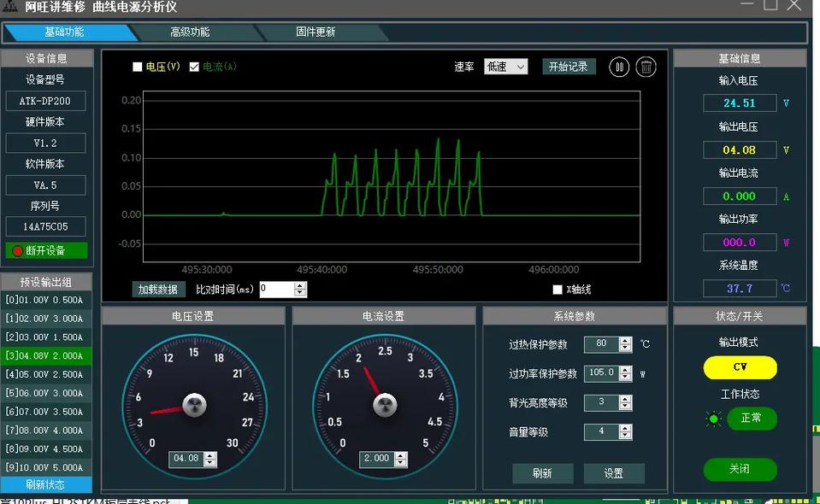Viewport: 820px width, 504px height.
Task: Click the 加载数据 load data button
Action: [158, 290]
